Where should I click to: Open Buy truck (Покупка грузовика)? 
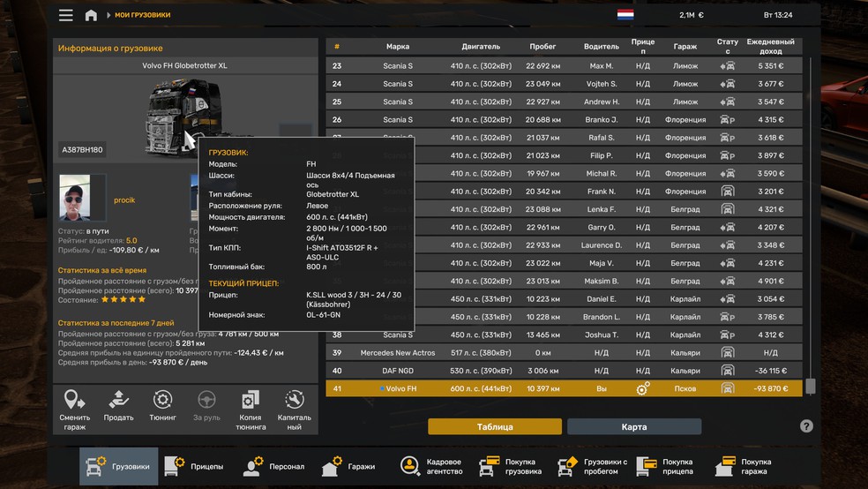(x=511, y=466)
